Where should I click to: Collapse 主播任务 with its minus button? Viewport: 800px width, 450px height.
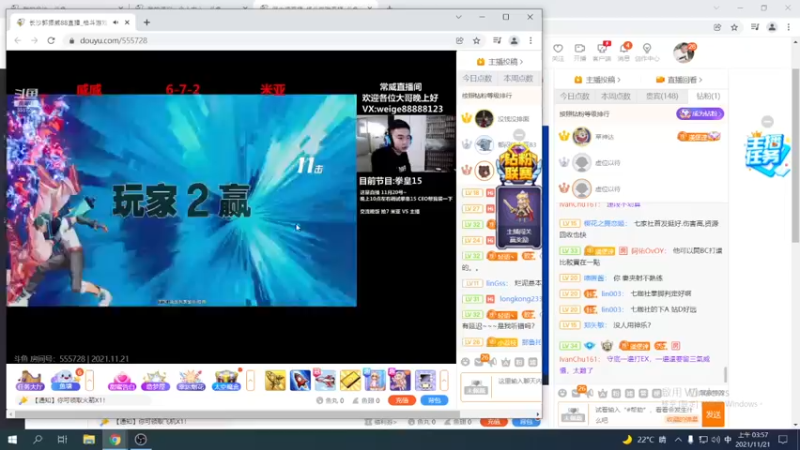click(x=767, y=121)
